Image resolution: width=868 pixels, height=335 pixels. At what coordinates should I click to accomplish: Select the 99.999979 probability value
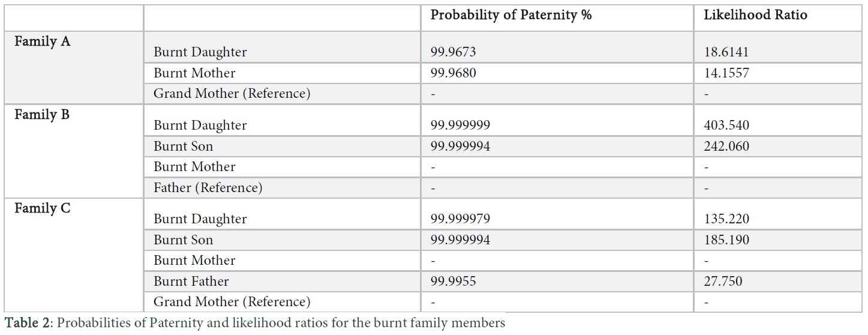coord(460,219)
